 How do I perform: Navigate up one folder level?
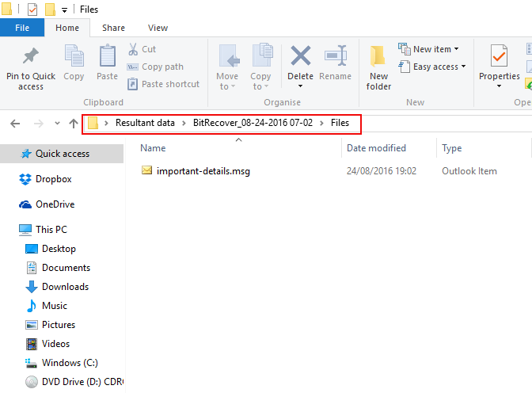(x=74, y=124)
